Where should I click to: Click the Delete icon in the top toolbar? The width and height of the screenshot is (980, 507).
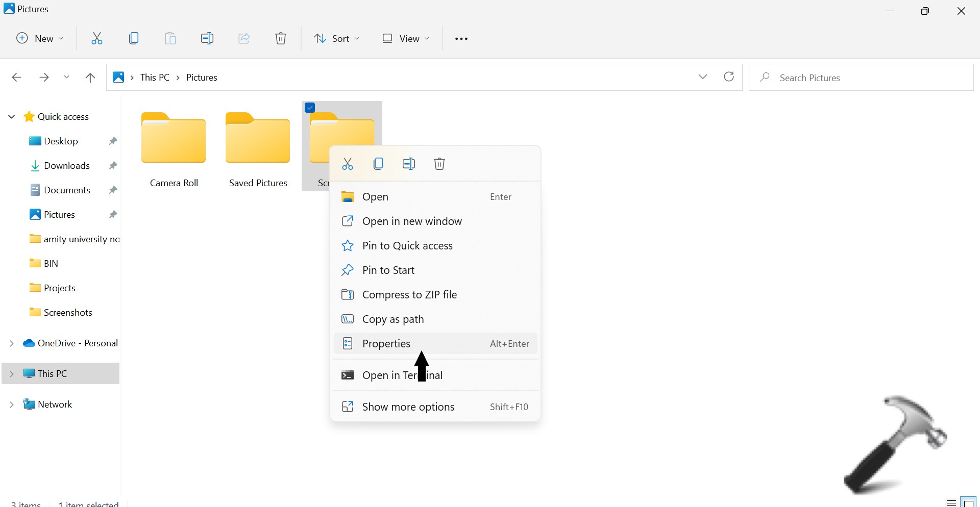[281, 39]
